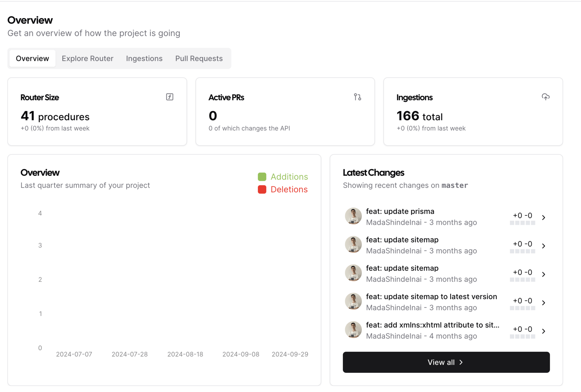Screen dimensions: 581x392
Task: Click avatar next to 'feat: update prisma'
Action: point(353,216)
